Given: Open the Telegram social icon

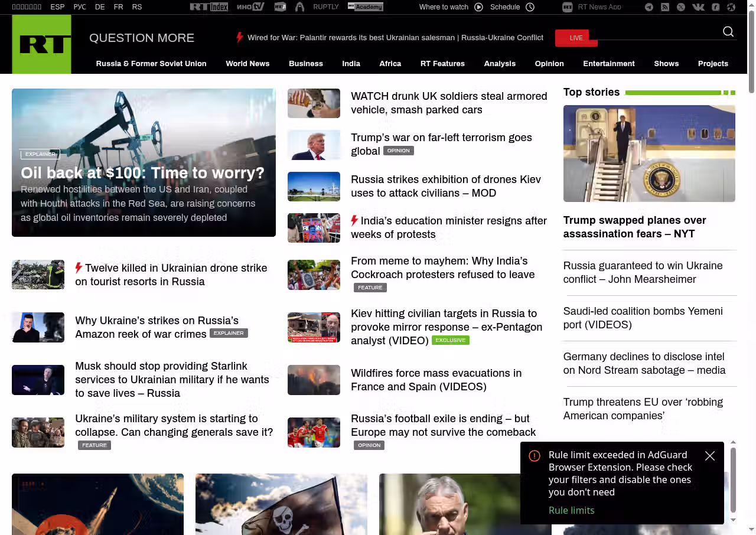Looking at the screenshot, I should [x=649, y=7].
